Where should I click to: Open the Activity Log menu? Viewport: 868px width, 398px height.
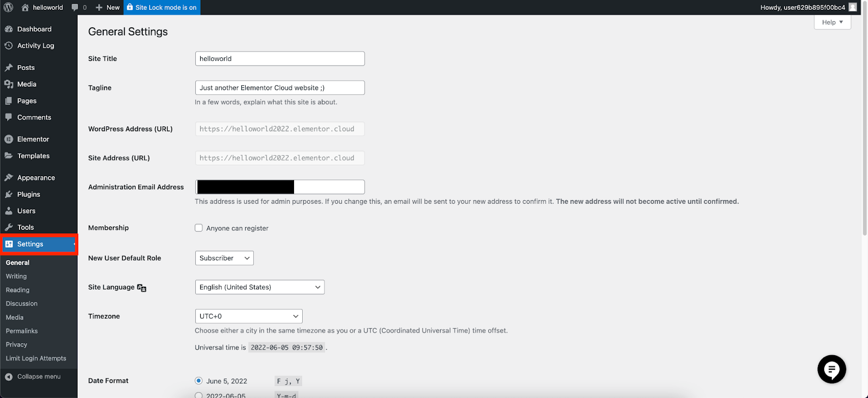pyautogui.click(x=39, y=46)
